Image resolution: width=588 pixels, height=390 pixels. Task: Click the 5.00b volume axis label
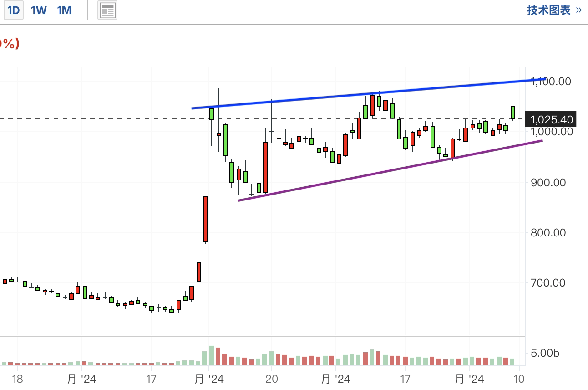click(544, 353)
